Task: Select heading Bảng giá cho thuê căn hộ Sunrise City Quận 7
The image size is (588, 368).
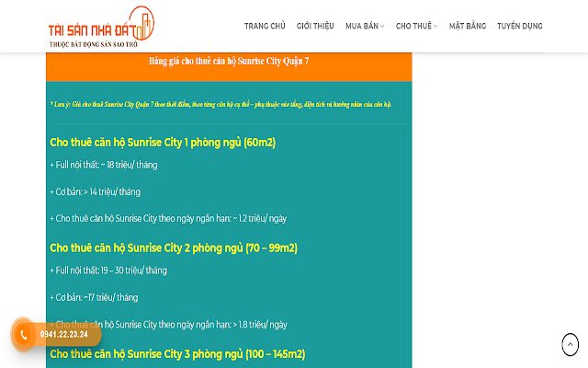Action: [x=229, y=61]
